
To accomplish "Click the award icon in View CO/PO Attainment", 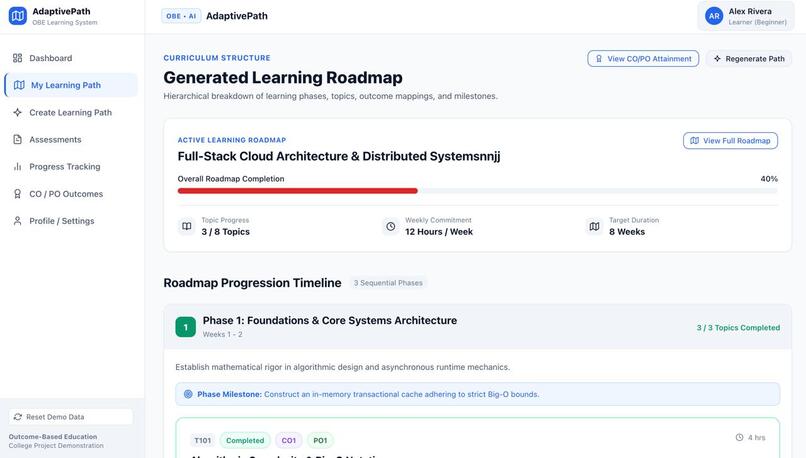I will pyautogui.click(x=599, y=59).
